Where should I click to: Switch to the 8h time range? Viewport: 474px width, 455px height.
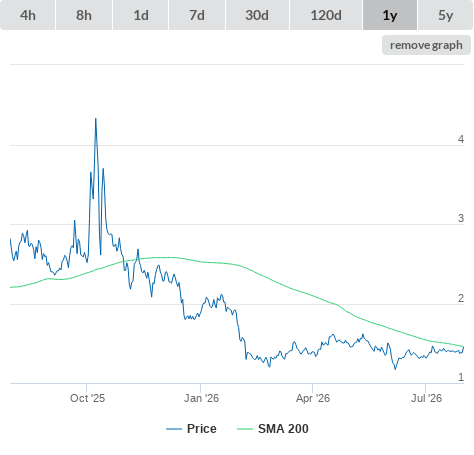[x=84, y=15]
